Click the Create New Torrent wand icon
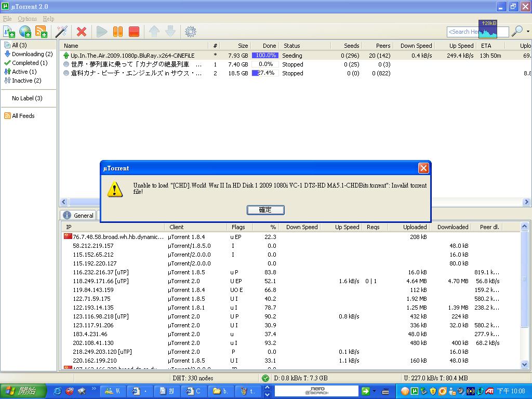Viewport: 532px width, 399px height. (x=61, y=32)
